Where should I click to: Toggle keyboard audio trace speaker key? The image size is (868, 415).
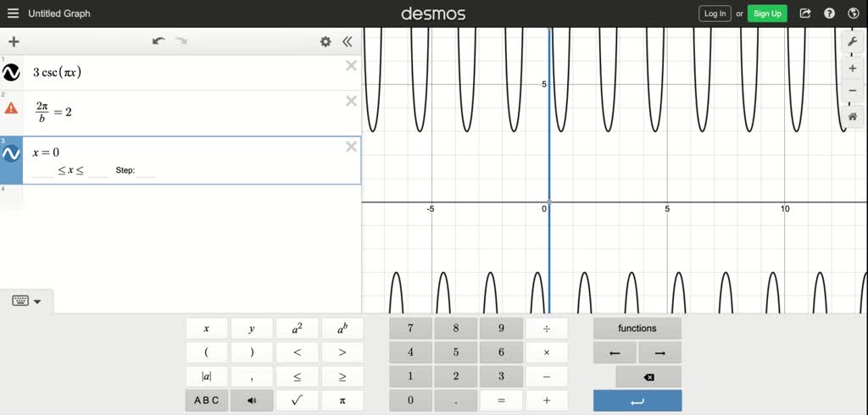click(252, 401)
